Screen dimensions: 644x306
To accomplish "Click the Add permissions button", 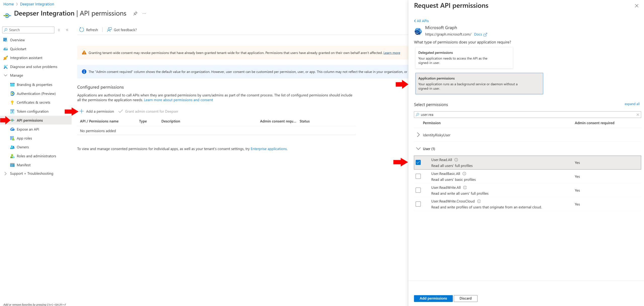I will pos(433,298).
